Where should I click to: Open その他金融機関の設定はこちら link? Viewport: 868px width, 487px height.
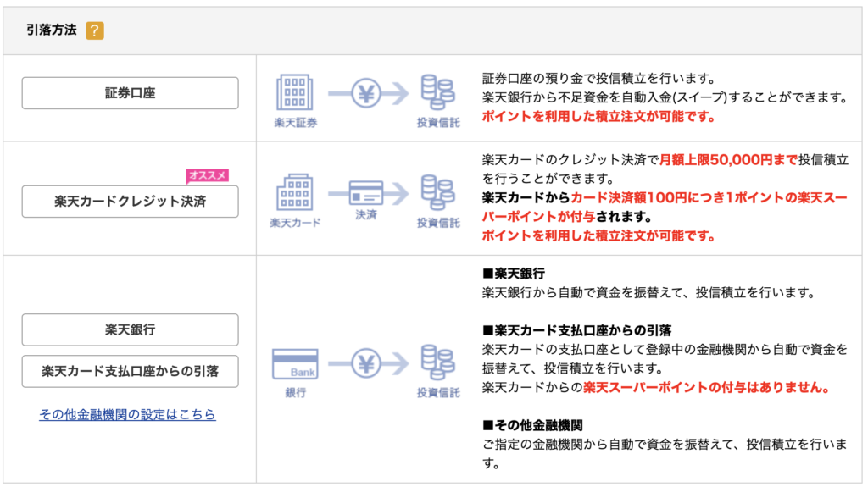pyautogui.click(x=127, y=414)
